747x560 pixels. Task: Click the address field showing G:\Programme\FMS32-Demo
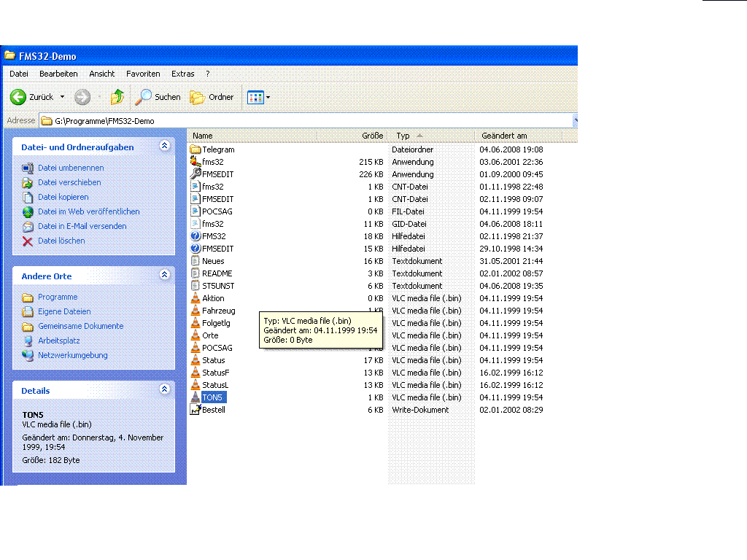(305, 121)
